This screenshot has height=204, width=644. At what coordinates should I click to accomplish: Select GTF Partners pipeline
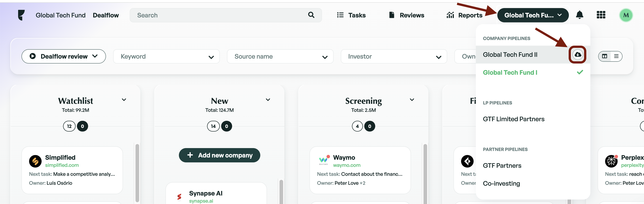point(533,166)
